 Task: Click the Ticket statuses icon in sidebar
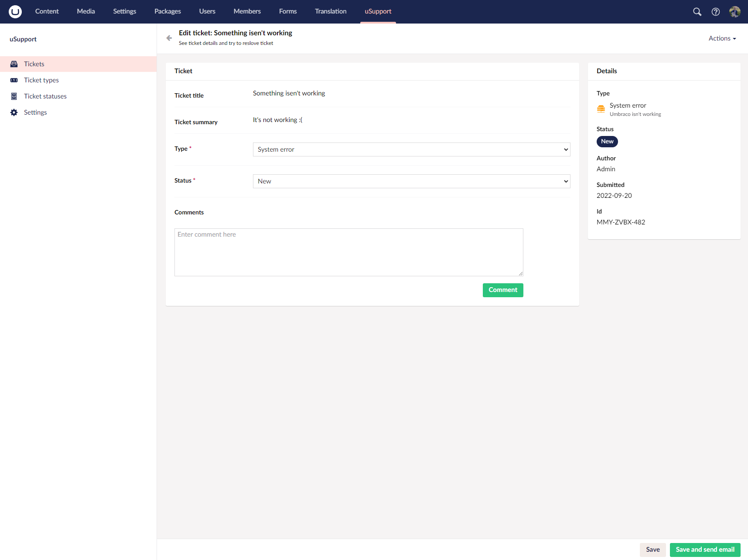[14, 96]
